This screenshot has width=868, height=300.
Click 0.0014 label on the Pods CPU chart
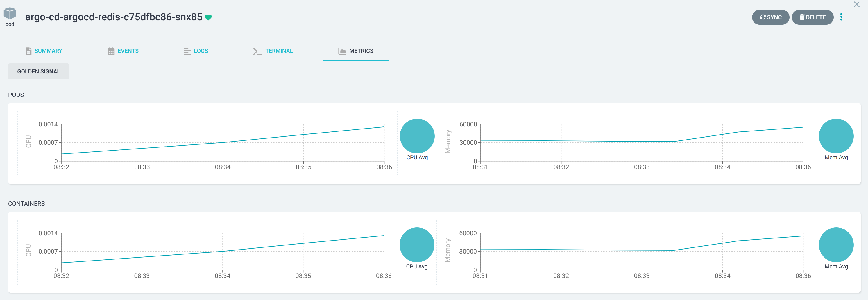[48, 124]
